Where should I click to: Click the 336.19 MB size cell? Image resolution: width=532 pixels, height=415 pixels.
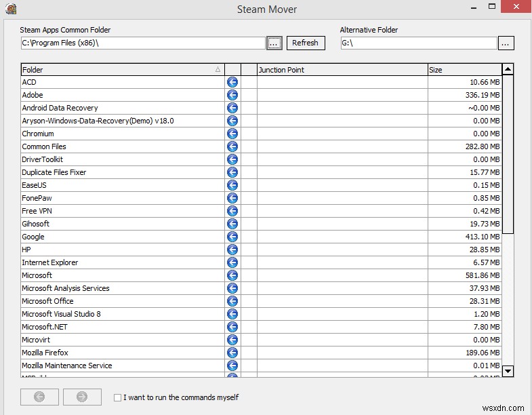click(464, 95)
